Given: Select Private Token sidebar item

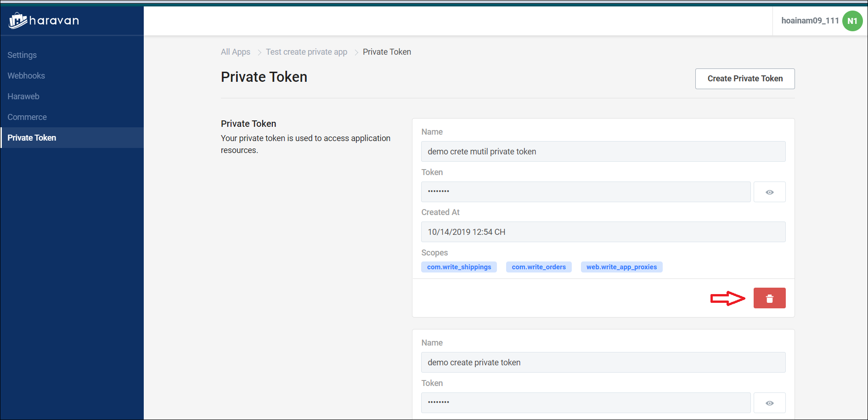Looking at the screenshot, I should [x=72, y=138].
